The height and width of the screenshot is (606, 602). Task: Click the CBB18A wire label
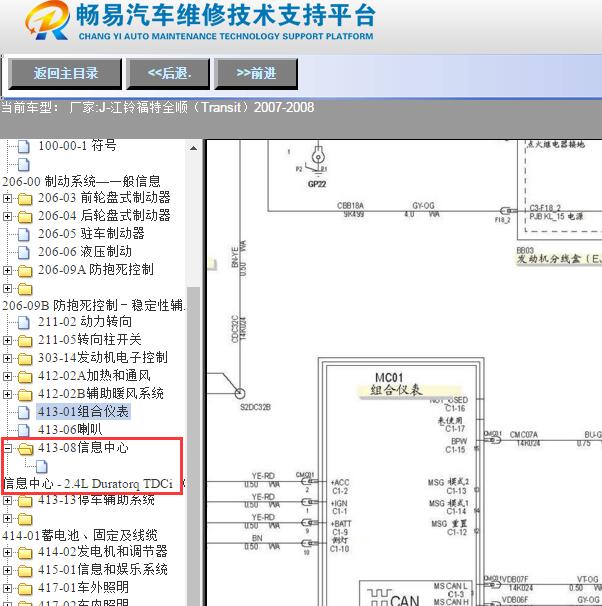point(350,206)
